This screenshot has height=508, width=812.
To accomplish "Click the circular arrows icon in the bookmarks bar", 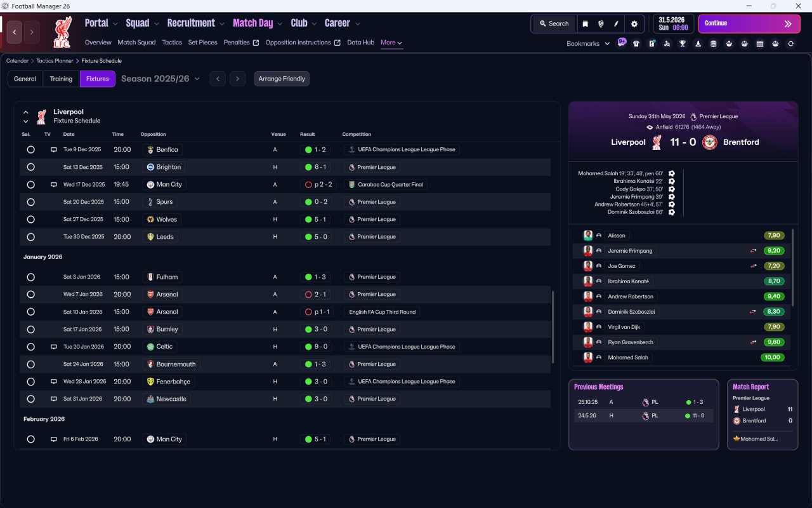I will point(790,44).
